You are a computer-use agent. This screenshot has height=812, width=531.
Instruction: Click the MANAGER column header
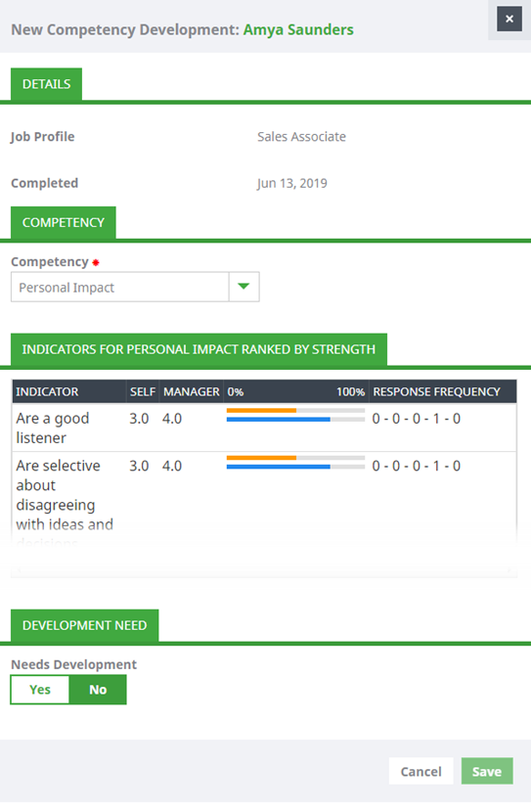coord(192,391)
